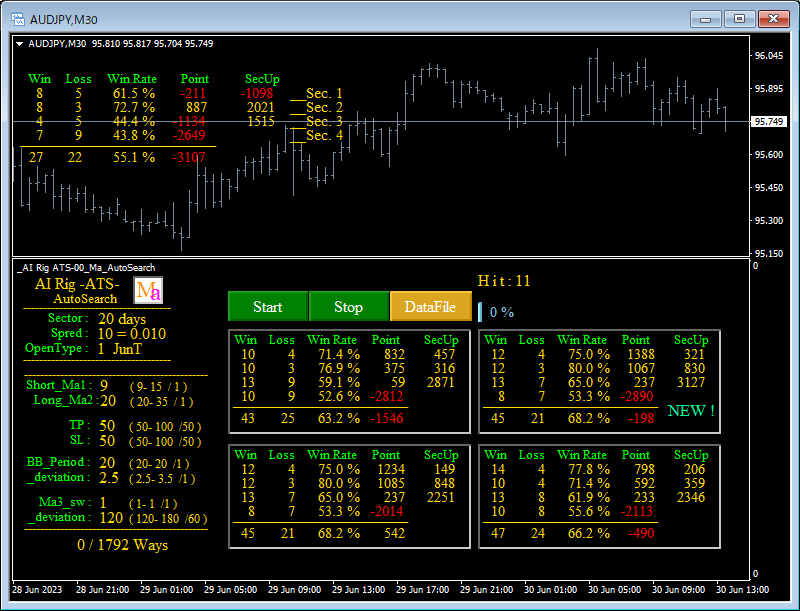Select the Sec. 4 label

coord(324,135)
